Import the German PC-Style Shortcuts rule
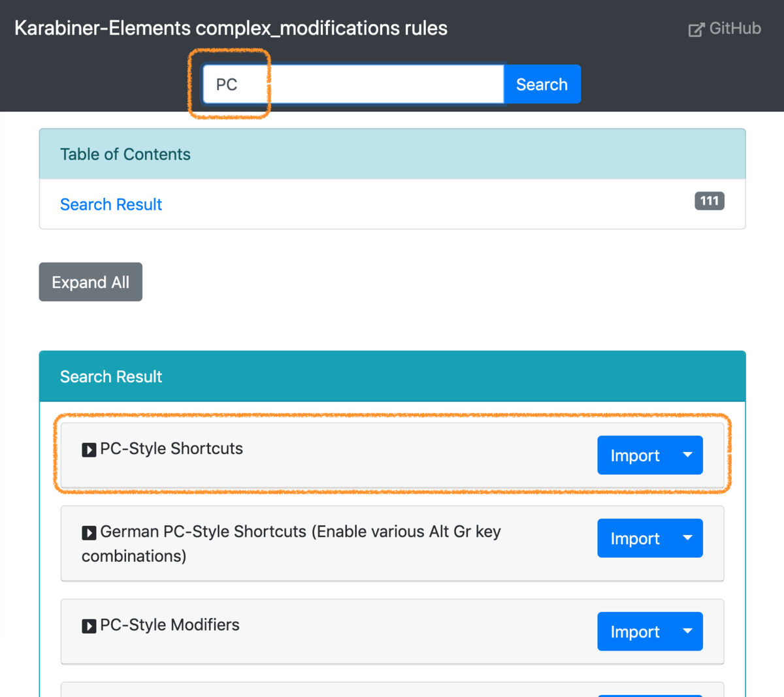 point(635,538)
